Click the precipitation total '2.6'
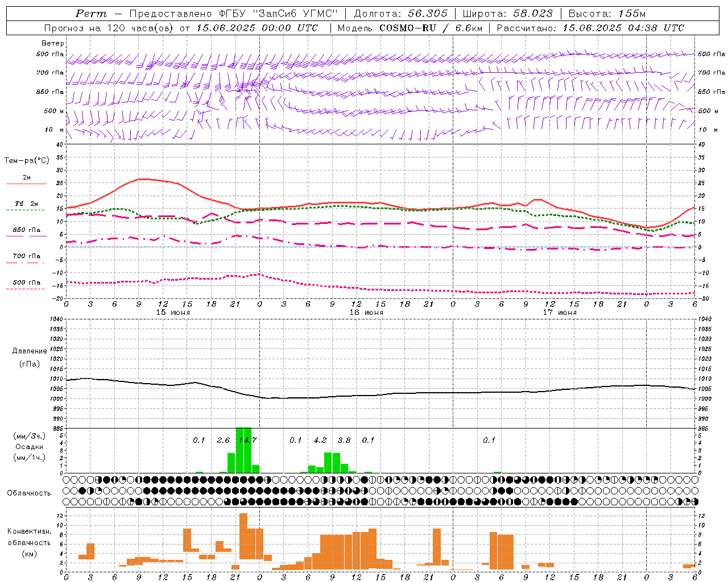Screen dimensions: 728x582 pyautogui.click(x=224, y=440)
